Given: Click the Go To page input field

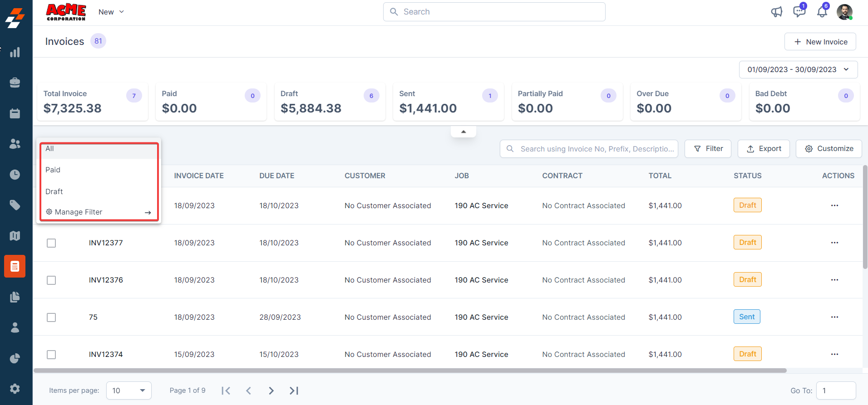Looking at the screenshot, I should (835, 390).
